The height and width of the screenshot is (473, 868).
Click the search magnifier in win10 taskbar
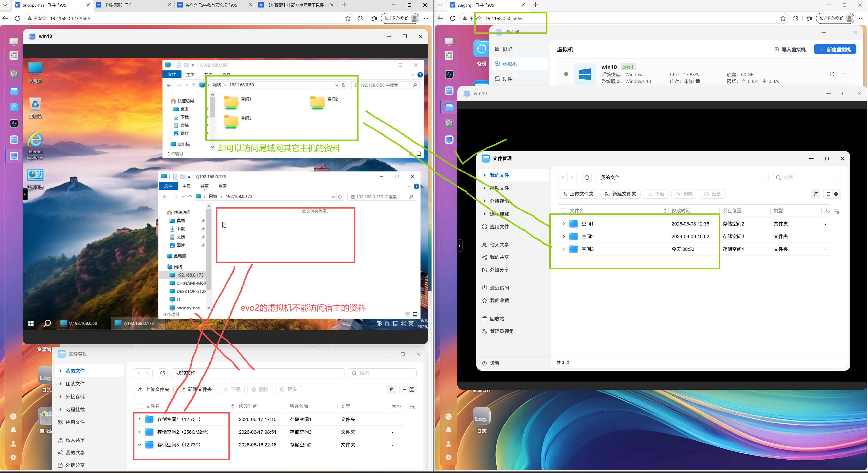point(47,323)
